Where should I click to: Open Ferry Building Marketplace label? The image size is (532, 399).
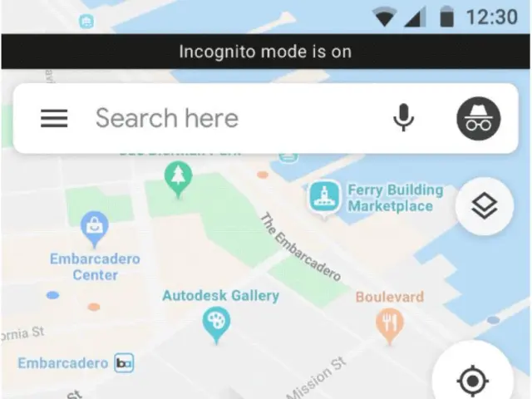(x=396, y=198)
